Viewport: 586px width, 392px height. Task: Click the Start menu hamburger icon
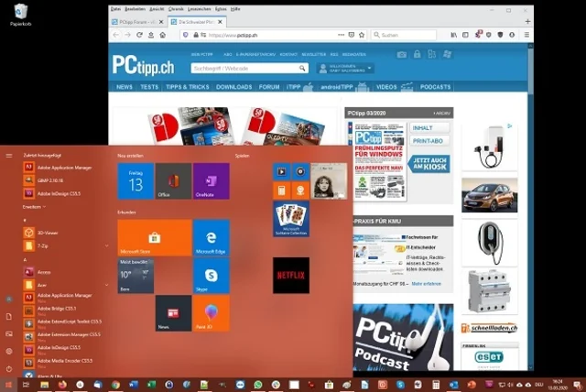pos(9,156)
